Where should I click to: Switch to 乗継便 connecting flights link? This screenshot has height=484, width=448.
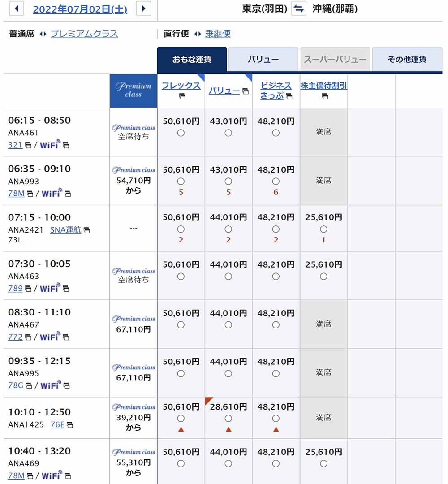coord(218,34)
